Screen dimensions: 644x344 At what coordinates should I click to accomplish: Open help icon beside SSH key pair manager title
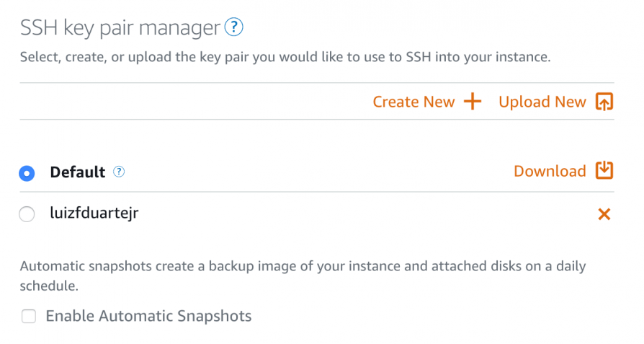(233, 27)
